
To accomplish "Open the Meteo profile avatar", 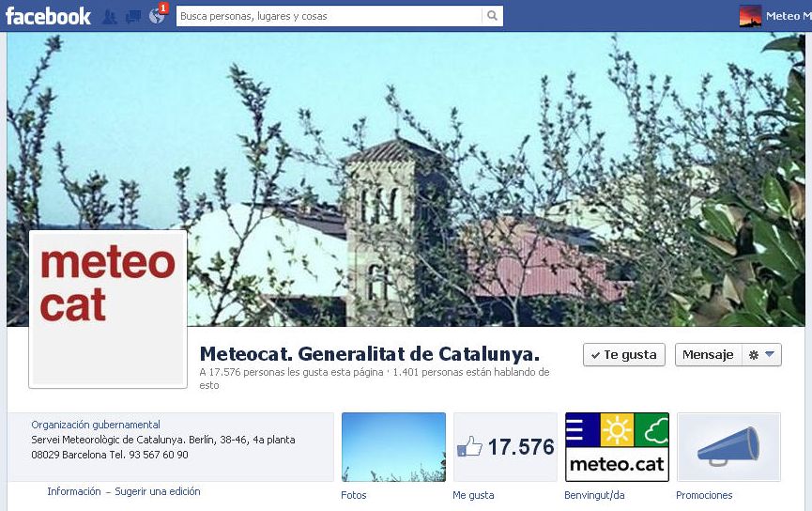I will click(x=750, y=16).
